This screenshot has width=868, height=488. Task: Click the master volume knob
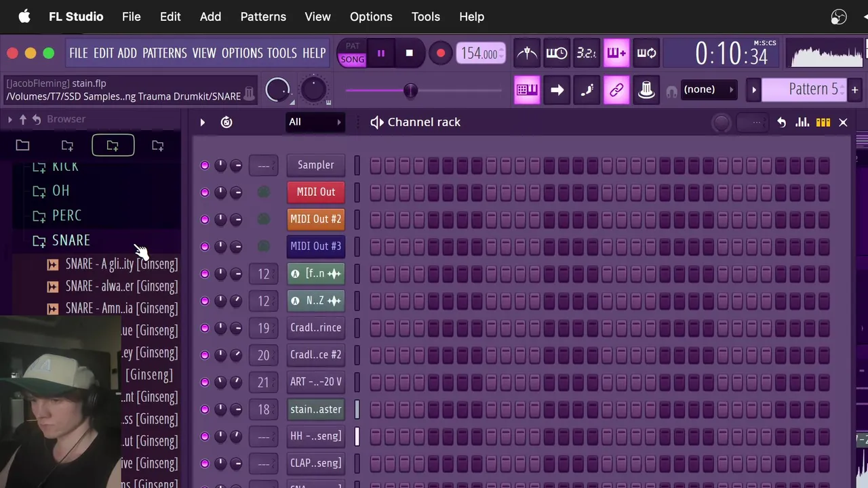(x=277, y=89)
